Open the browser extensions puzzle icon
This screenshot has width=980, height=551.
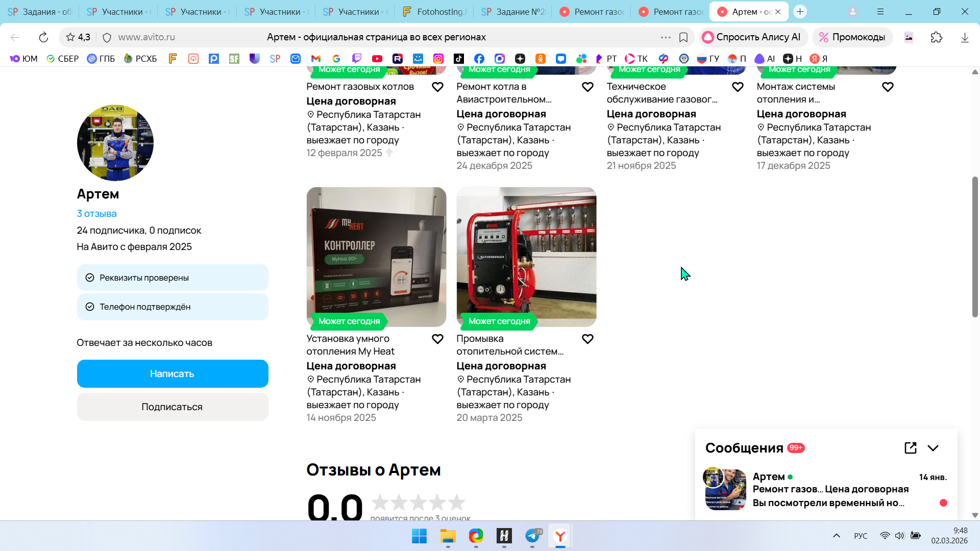coord(936,37)
